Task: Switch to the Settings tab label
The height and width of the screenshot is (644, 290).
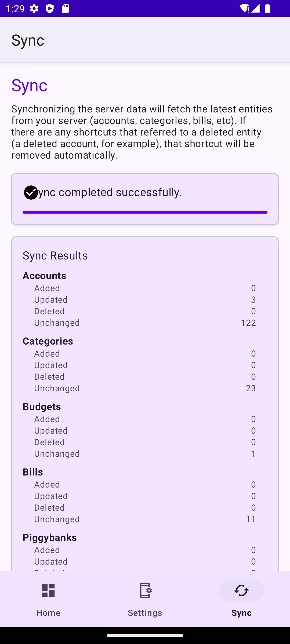Action: (x=145, y=613)
